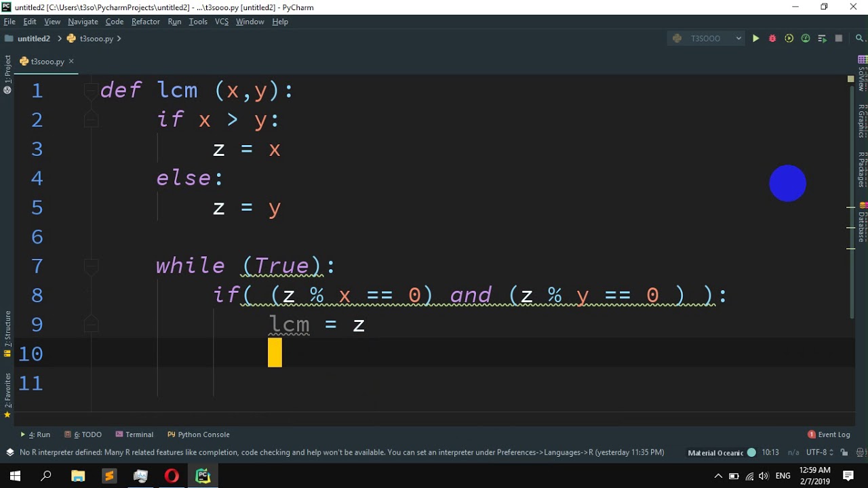Show hidden system tray icons
The height and width of the screenshot is (488, 868).
pyautogui.click(x=718, y=476)
